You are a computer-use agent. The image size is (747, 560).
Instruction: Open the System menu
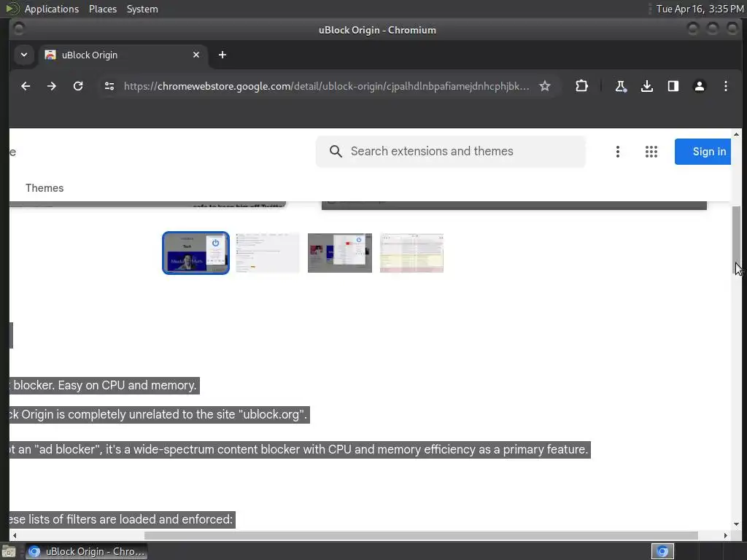[142, 9]
